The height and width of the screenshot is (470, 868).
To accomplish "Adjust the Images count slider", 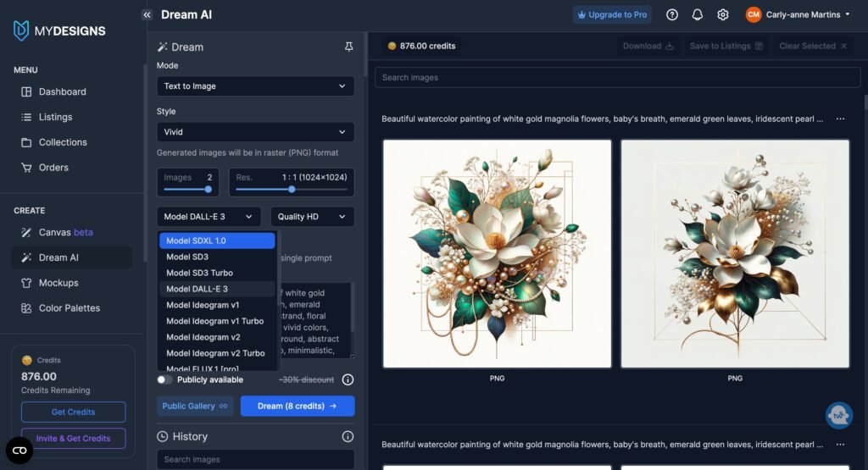I will 208,190.
